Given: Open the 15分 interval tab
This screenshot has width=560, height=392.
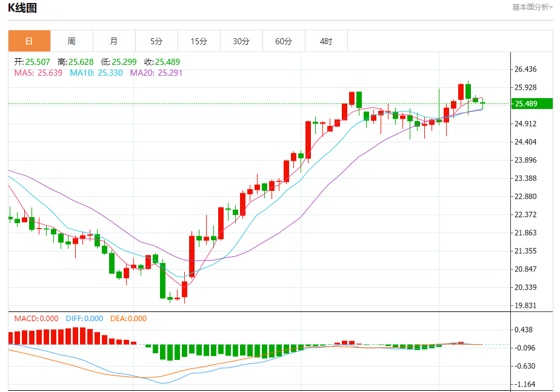Looking at the screenshot, I should (x=199, y=41).
